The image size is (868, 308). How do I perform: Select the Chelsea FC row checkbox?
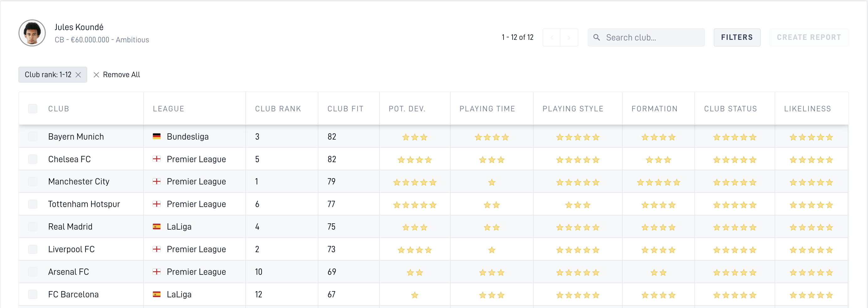[33, 159]
